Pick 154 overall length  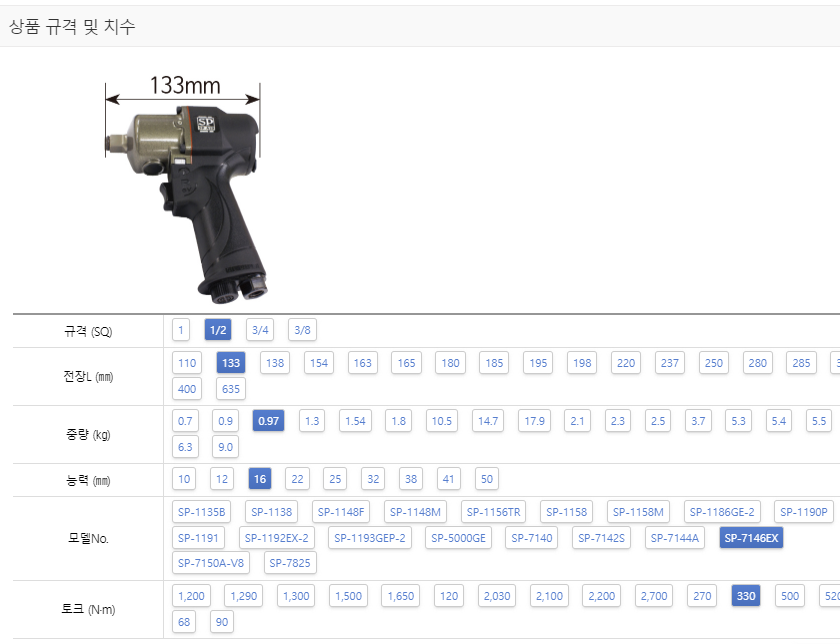pyautogui.click(x=319, y=363)
